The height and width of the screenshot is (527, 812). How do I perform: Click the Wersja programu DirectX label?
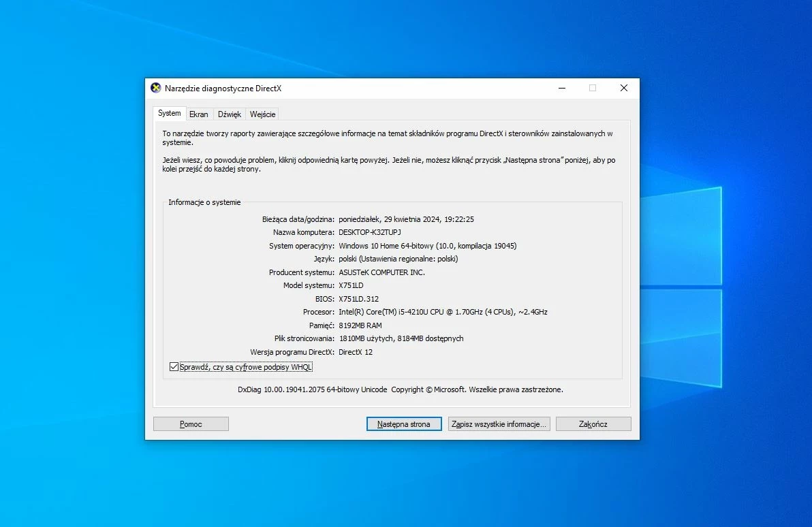(x=293, y=352)
